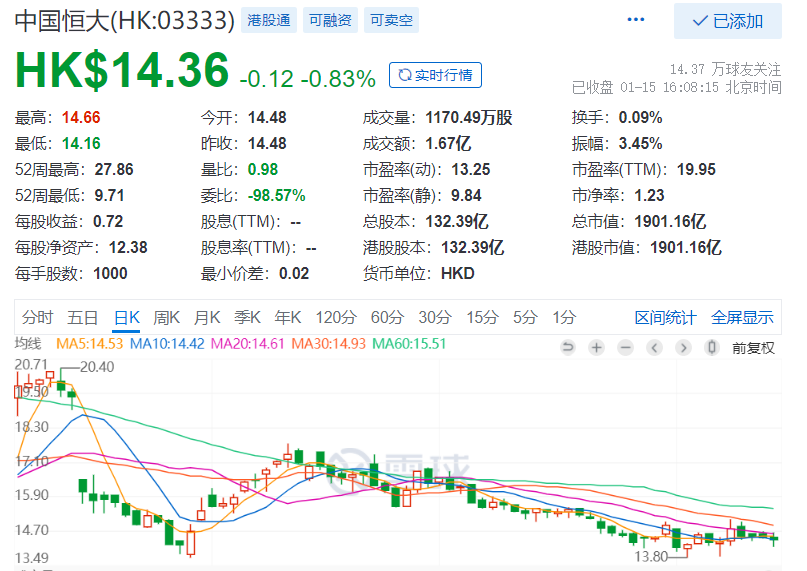Select the 120分 interval tab
This screenshot has height=571, width=807.
coord(336,317)
